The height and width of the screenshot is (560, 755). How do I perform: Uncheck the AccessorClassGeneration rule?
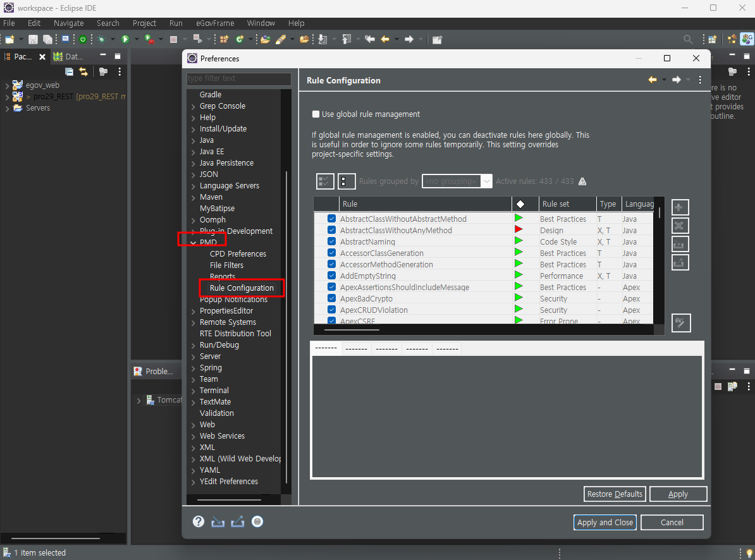click(331, 253)
